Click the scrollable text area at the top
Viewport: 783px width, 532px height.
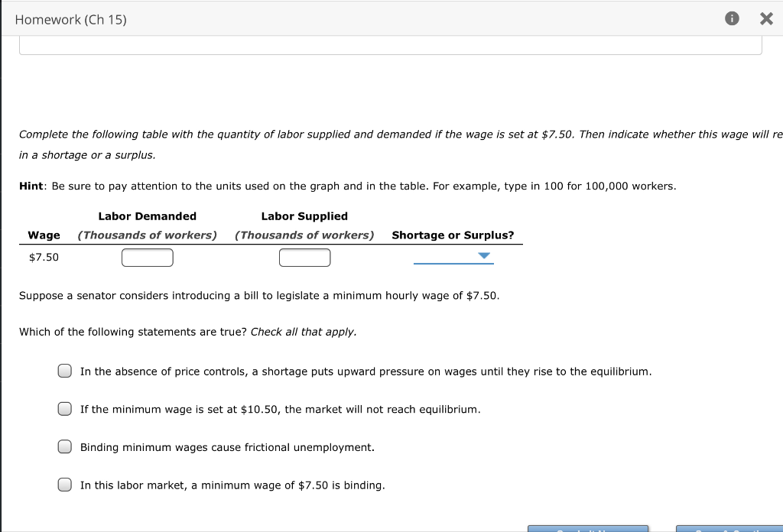coord(391,45)
